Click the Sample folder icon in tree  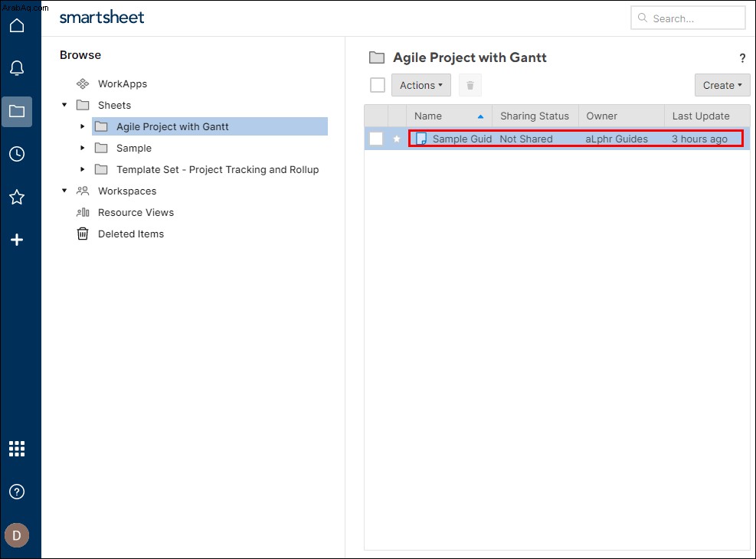click(x=101, y=148)
